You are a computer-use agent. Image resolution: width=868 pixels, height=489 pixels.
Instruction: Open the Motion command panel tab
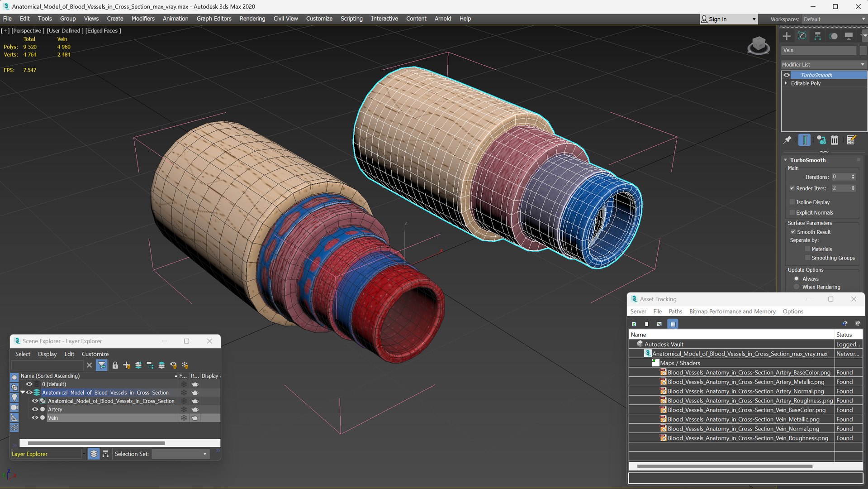pyautogui.click(x=833, y=36)
